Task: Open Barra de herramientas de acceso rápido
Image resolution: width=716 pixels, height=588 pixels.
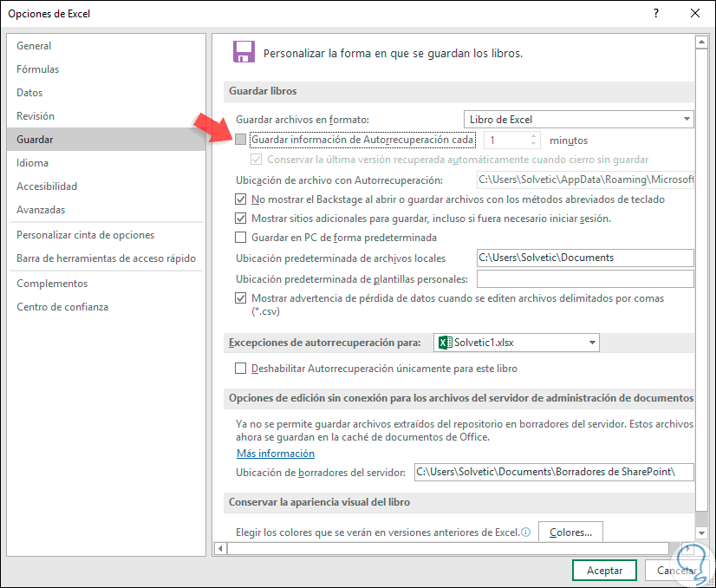Action: tap(106, 258)
